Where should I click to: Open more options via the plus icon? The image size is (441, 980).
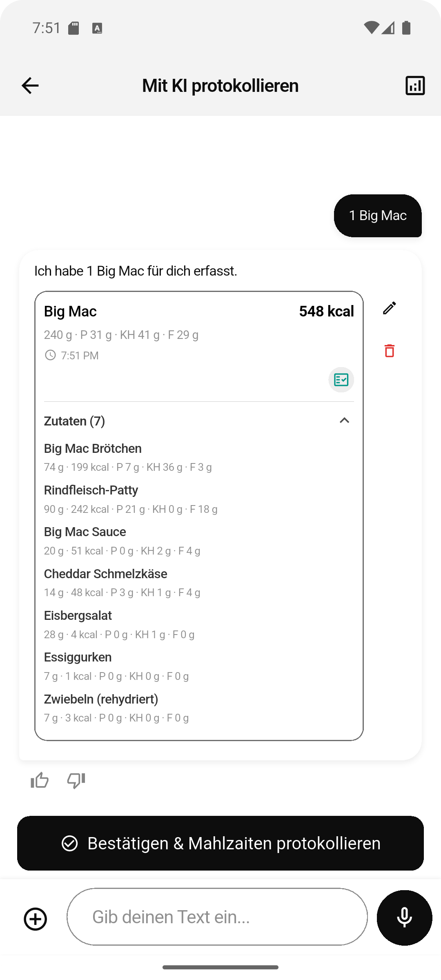point(35,918)
